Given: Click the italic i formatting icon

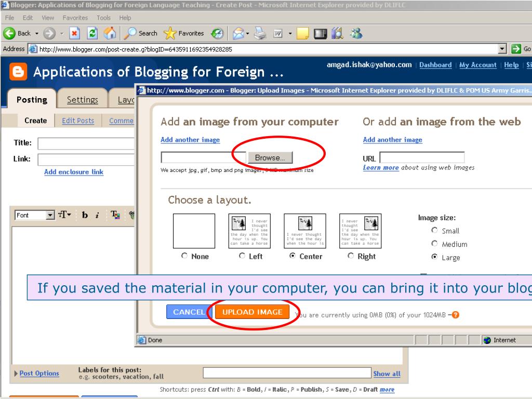Looking at the screenshot, I should [97, 215].
